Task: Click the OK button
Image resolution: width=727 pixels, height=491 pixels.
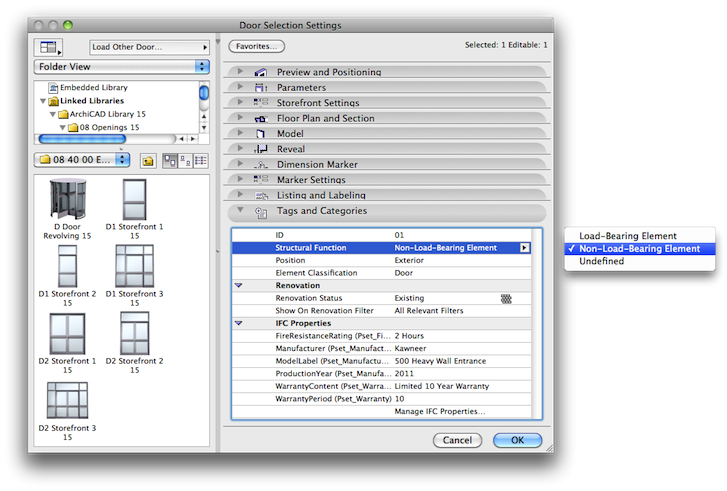Action: pos(517,440)
